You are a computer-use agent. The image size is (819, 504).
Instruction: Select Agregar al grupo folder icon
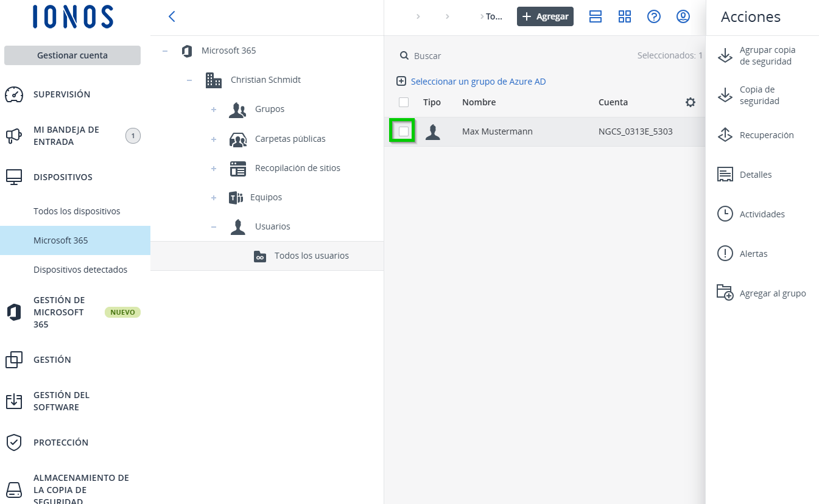coord(725,293)
